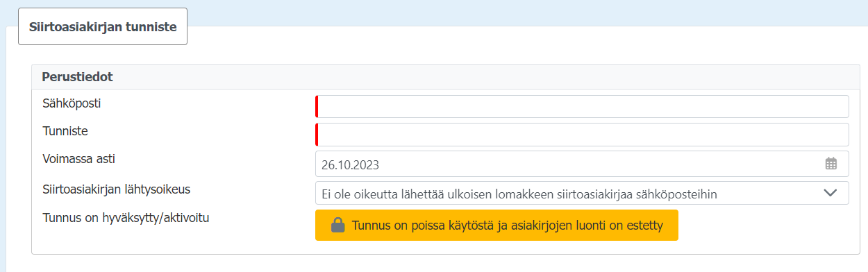Screen dimensions: 868x272
Task: Click the Sähköposti text input field
Action: pos(582,107)
